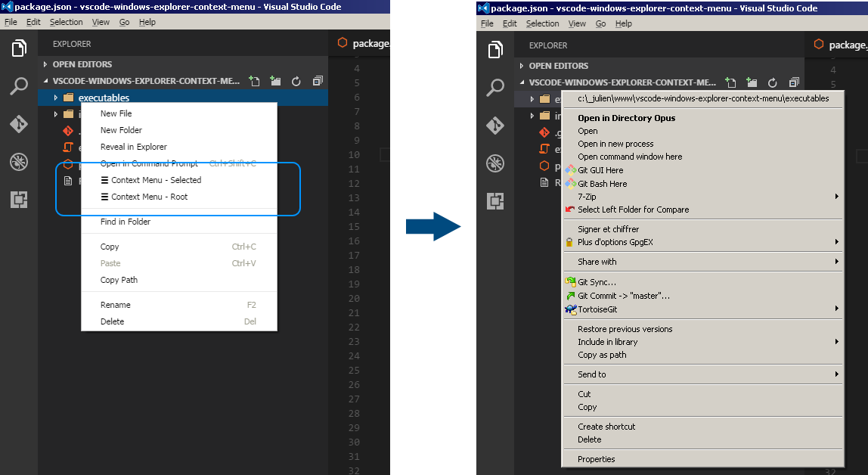
Task: Open Search view in right window activity bar
Action: coord(495,88)
